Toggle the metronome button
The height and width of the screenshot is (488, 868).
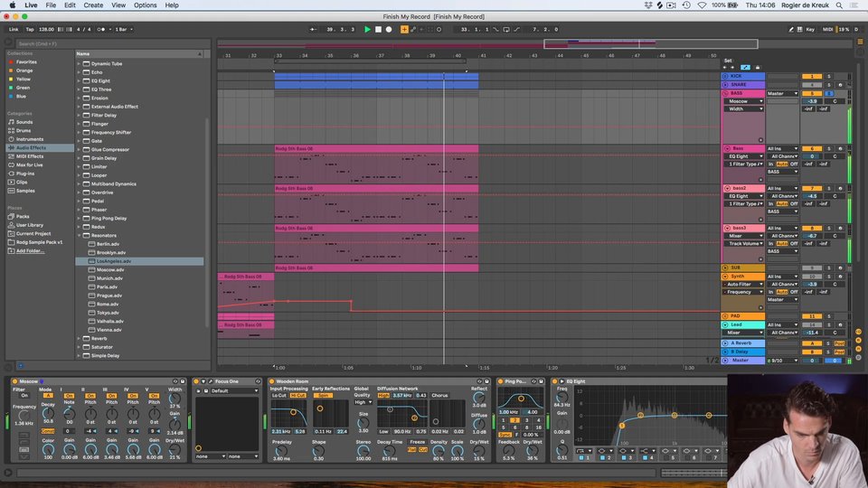tap(101, 29)
